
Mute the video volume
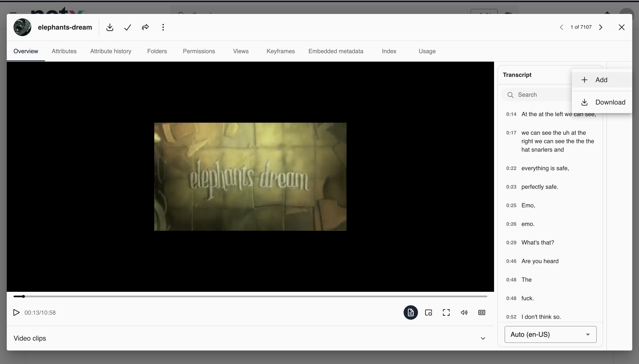(464, 312)
